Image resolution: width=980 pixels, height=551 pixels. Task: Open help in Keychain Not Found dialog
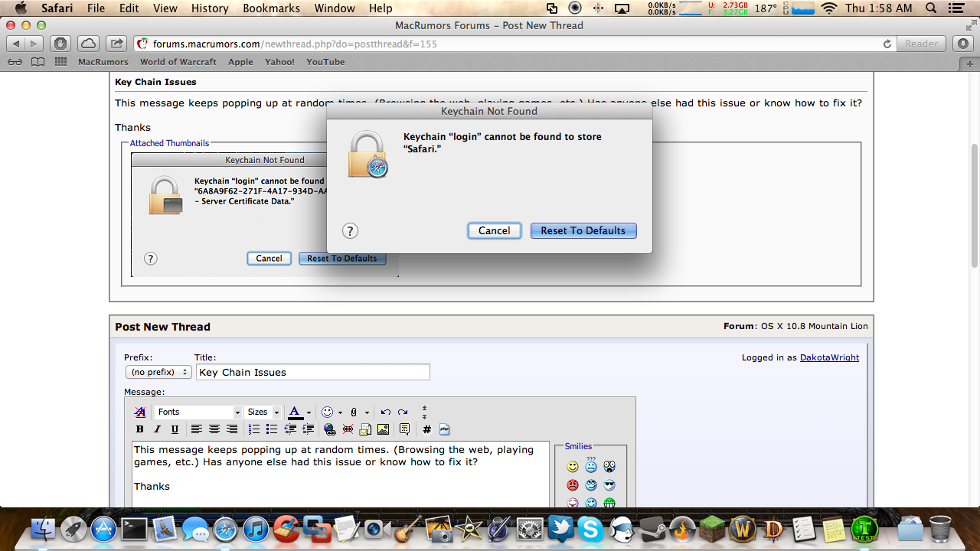click(x=350, y=230)
